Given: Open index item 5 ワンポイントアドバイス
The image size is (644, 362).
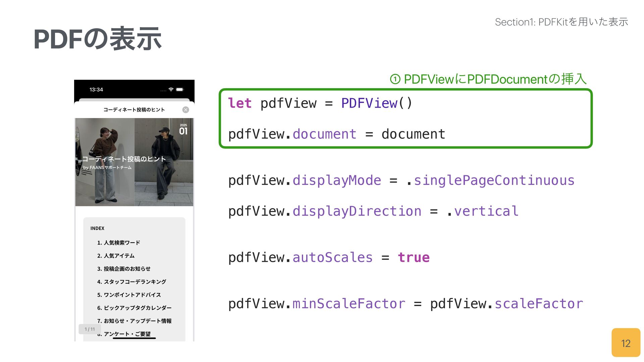Looking at the screenshot, I should pyautogui.click(x=129, y=295).
